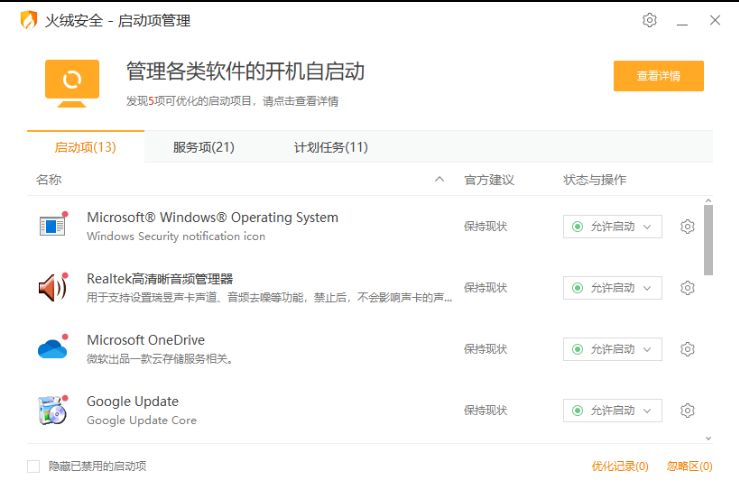Click the Realtek description about 瑞昱声卡声道
This screenshot has width=739, height=488.
tap(269, 298)
